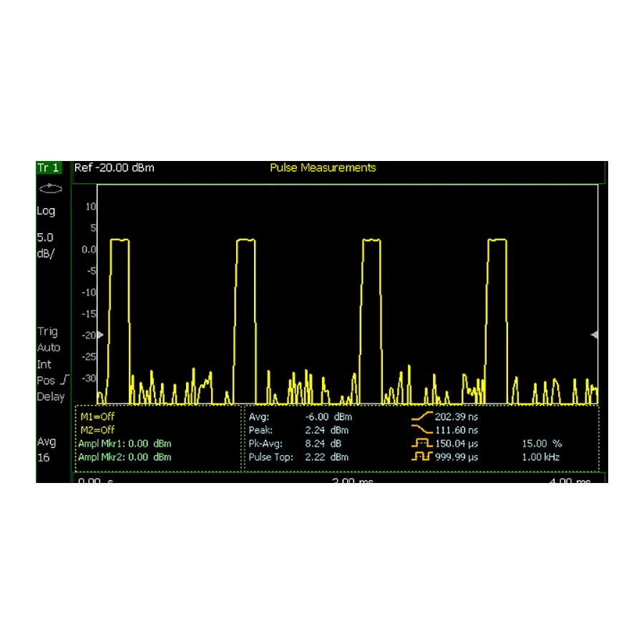This screenshot has height=644, width=644.
Task: Click the pulse repetition interval icon
Action: [x=421, y=457]
